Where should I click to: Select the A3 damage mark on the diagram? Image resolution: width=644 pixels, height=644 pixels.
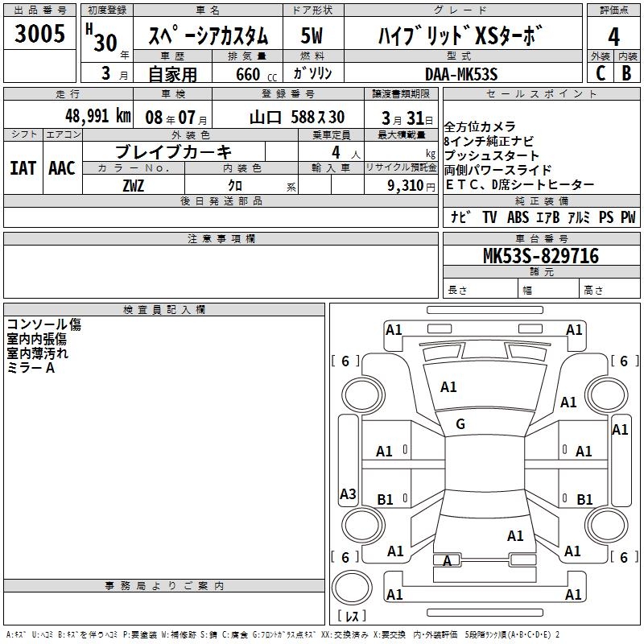[x=348, y=493]
